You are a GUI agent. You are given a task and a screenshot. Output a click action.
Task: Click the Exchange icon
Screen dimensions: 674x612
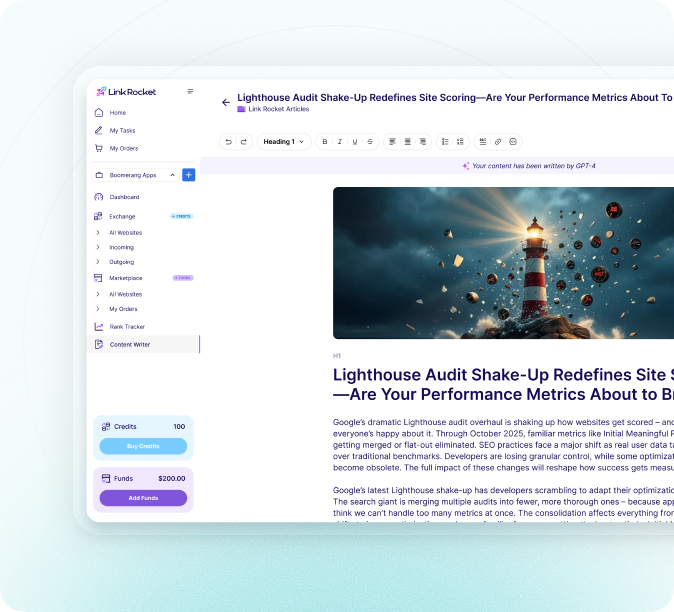98,216
